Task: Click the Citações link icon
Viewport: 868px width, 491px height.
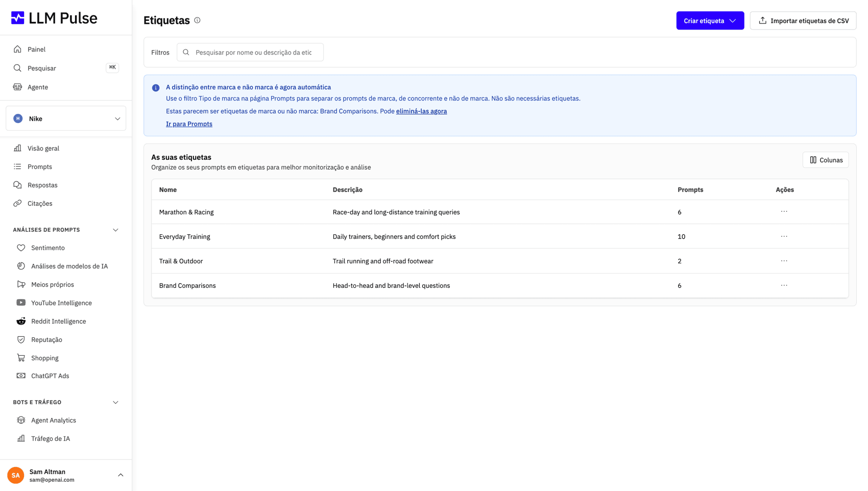Action: 17,203
